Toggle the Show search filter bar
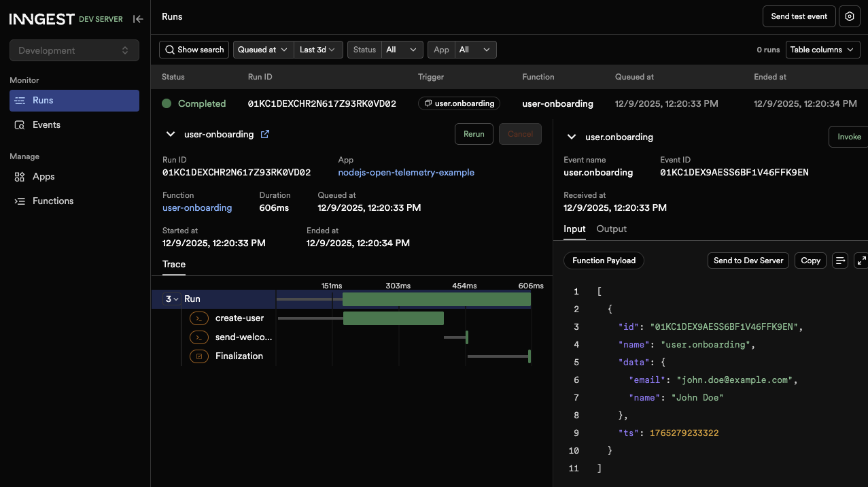 tap(194, 49)
